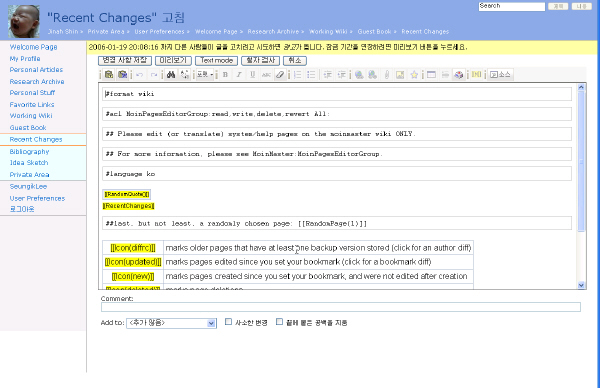Click the 로그아웃 (logout) link
The height and width of the screenshot is (388, 600).
pos(22,209)
